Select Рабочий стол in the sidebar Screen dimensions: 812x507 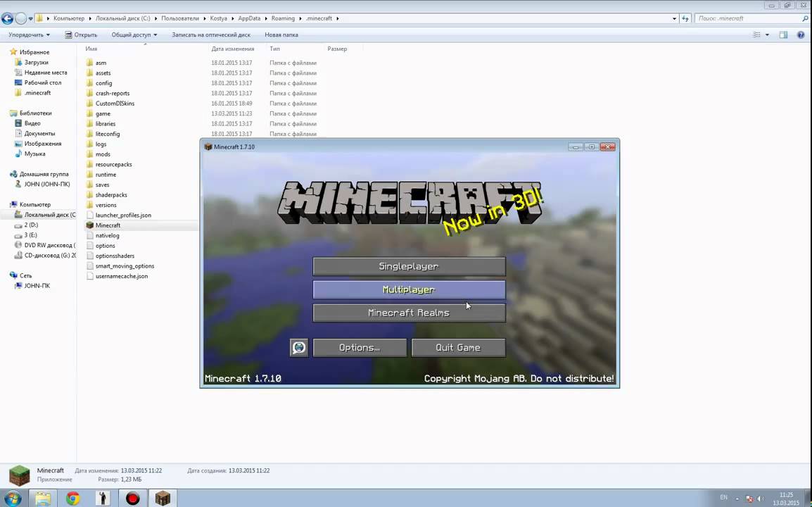pos(42,82)
